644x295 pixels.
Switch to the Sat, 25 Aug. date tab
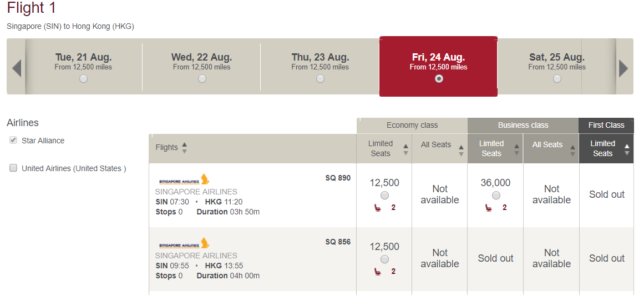tap(556, 67)
